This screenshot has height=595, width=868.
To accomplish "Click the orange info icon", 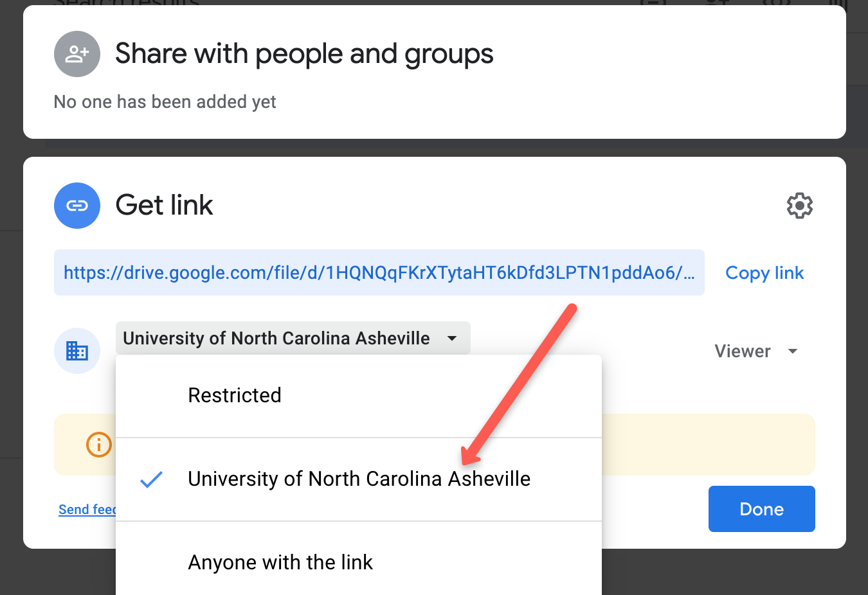I will pos(99,445).
